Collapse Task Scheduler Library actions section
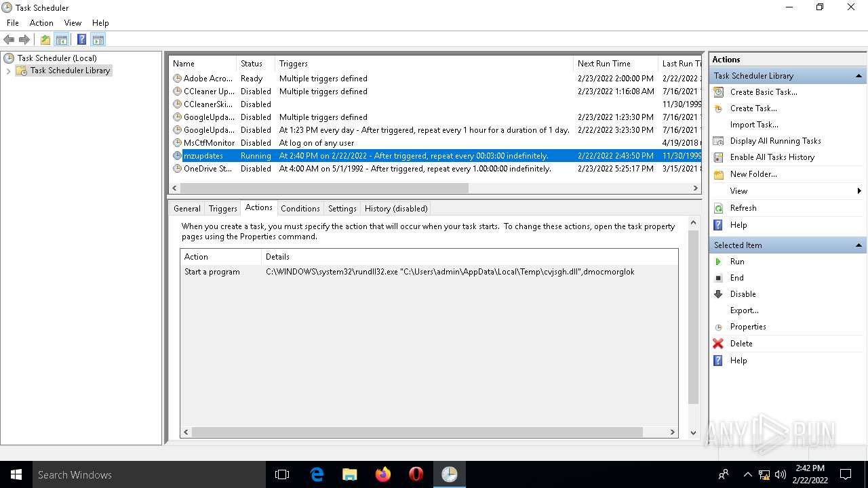The width and height of the screenshot is (868, 488). coord(859,76)
